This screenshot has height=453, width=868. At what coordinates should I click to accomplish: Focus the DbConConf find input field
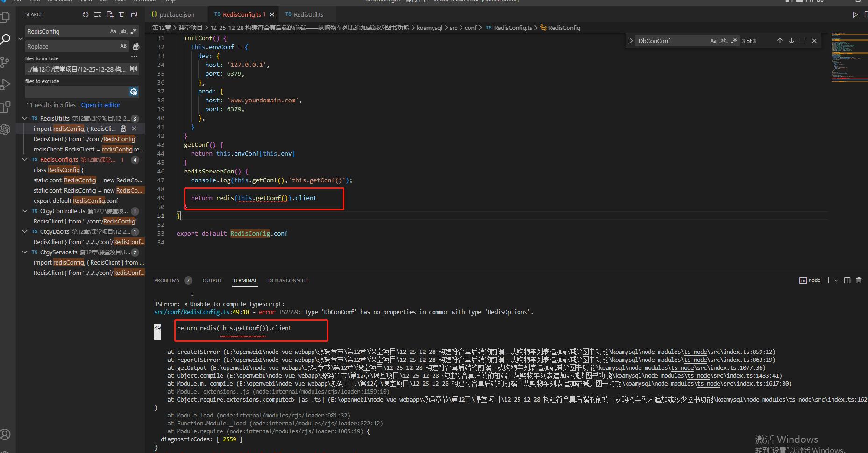(x=672, y=41)
